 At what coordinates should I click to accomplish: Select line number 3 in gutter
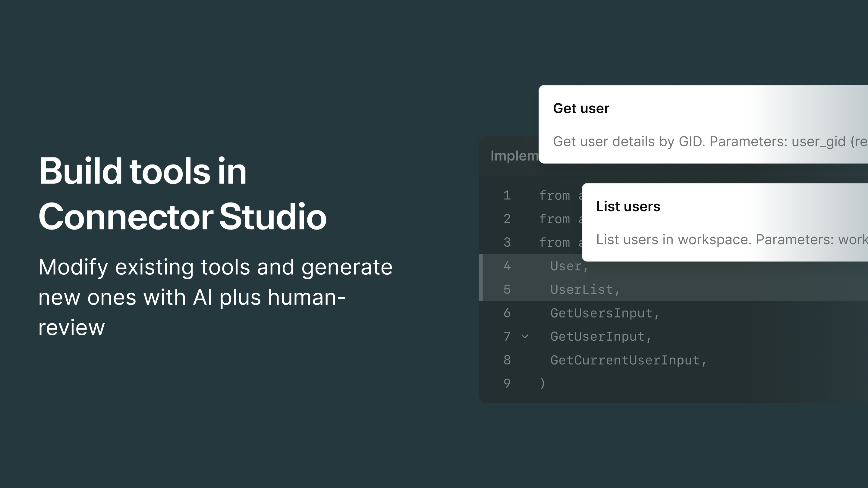(x=507, y=242)
